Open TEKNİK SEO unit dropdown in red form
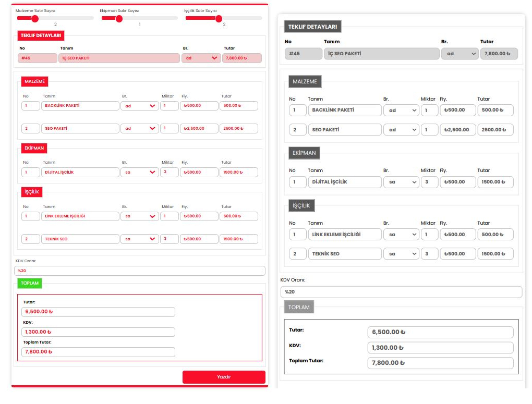The height and width of the screenshot is (404, 532). [x=140, y=239]
